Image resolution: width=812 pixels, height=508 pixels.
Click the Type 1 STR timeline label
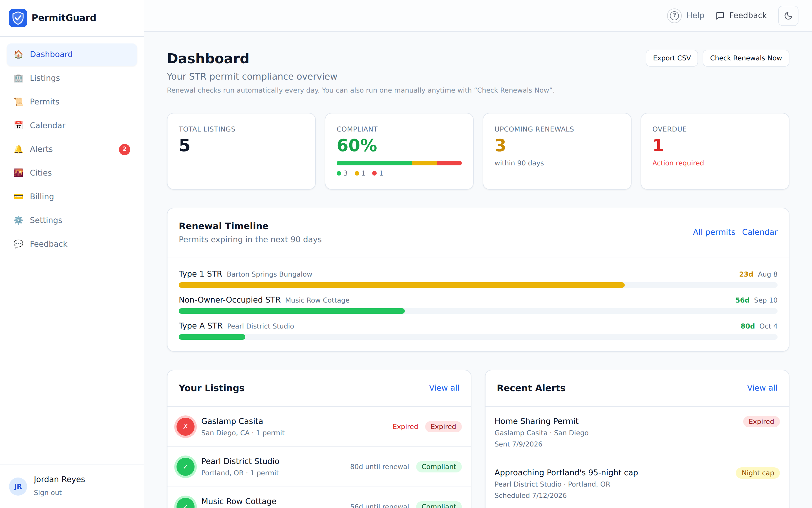tap(200, 274)
